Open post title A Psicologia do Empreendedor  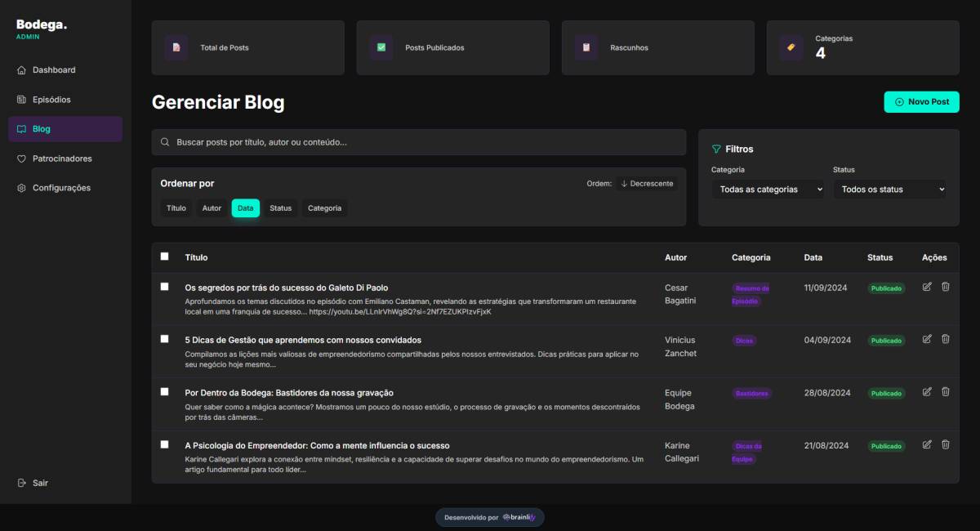pyautogui.click(x=317, y=445)
